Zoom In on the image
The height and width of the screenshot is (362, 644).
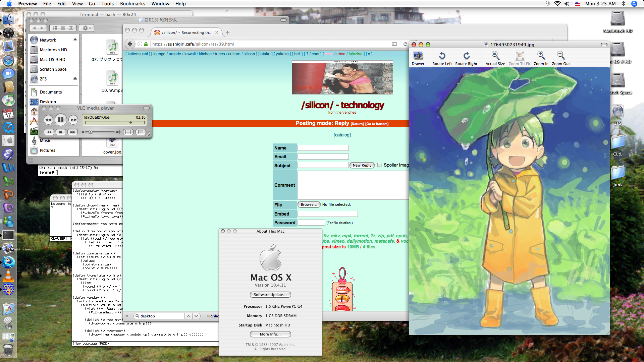(541, 58)
